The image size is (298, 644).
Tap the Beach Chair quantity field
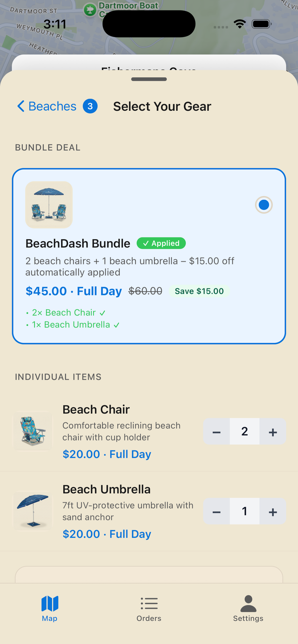coord(244,431)
